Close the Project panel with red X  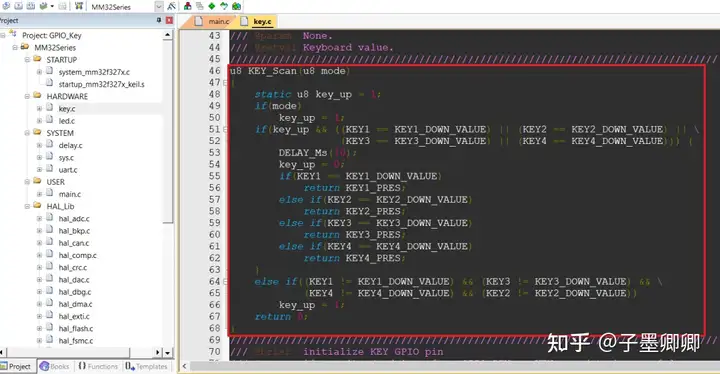click(169, 20)
